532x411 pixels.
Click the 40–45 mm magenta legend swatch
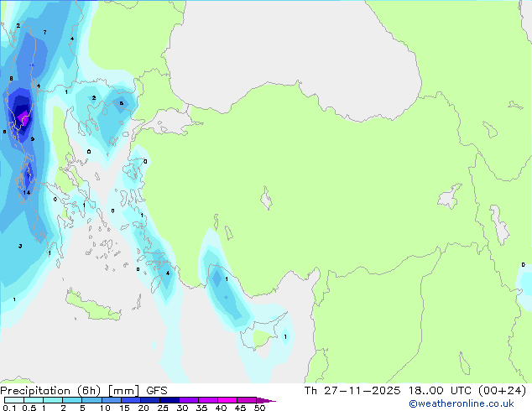(227, 400)
